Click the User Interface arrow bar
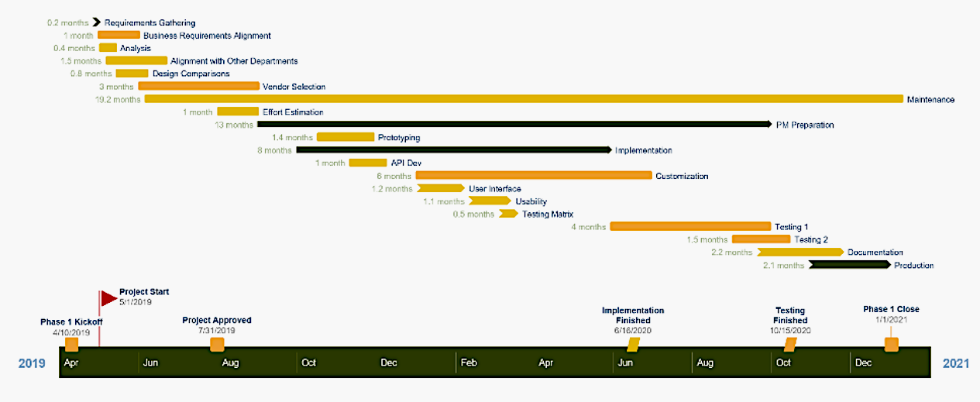 click(x=441, y=188)
